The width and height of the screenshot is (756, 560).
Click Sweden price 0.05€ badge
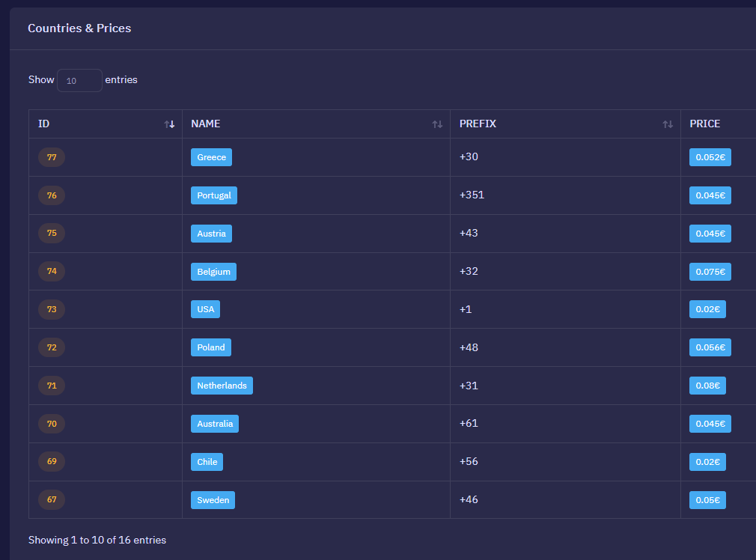coord(707,499)
